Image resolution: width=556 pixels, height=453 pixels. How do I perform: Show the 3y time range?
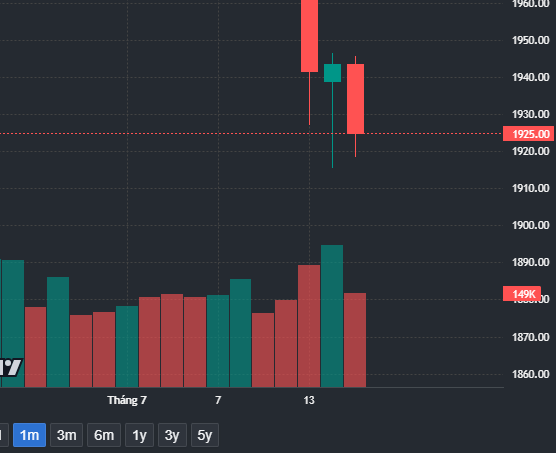(x=172, y=435)
